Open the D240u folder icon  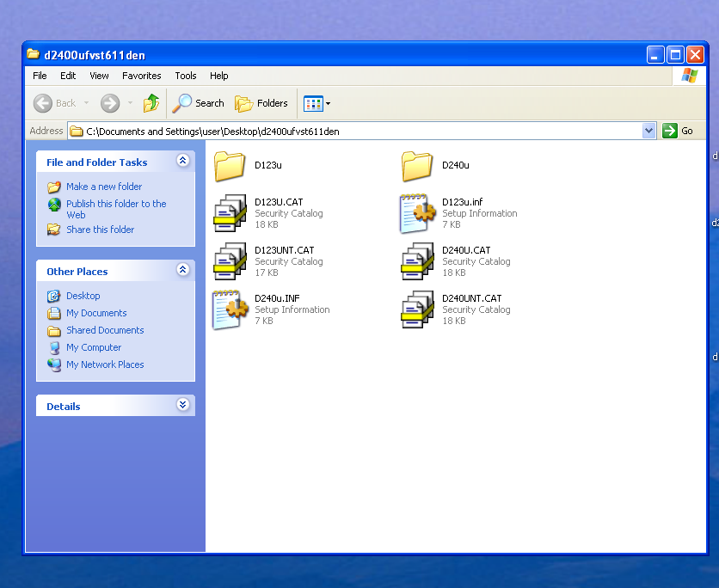pos(417,166)
